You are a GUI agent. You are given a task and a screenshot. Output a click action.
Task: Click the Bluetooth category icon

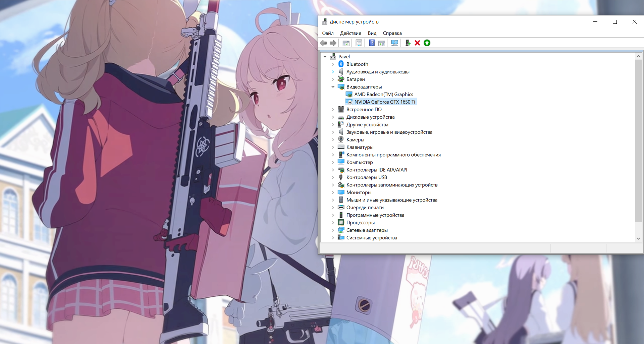coord(341,64)
